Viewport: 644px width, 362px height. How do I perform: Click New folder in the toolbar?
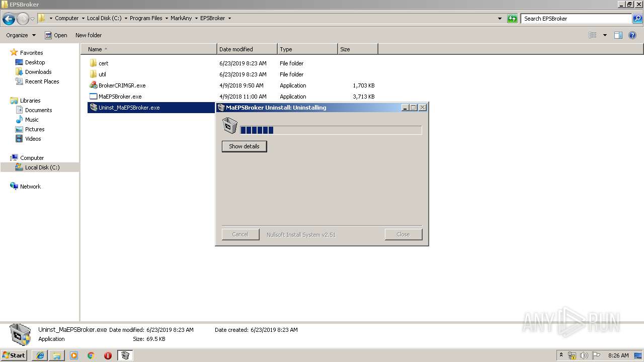click(x=89, y=35)
